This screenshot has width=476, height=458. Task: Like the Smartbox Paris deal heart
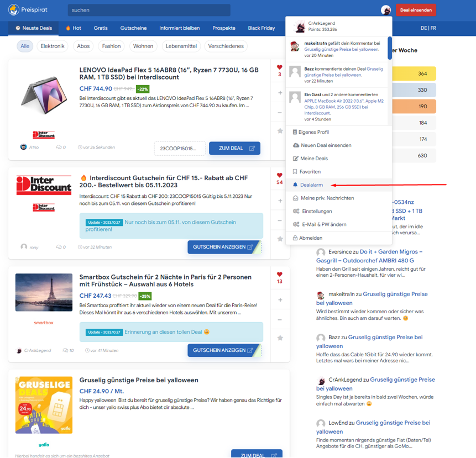click(280, 275)
